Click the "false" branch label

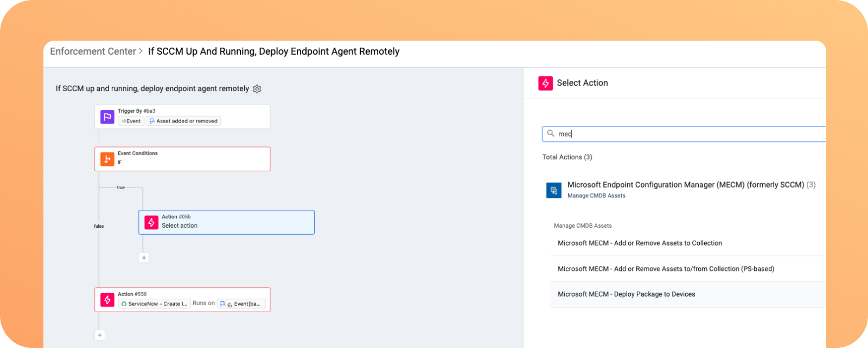[x=99, y=226]
